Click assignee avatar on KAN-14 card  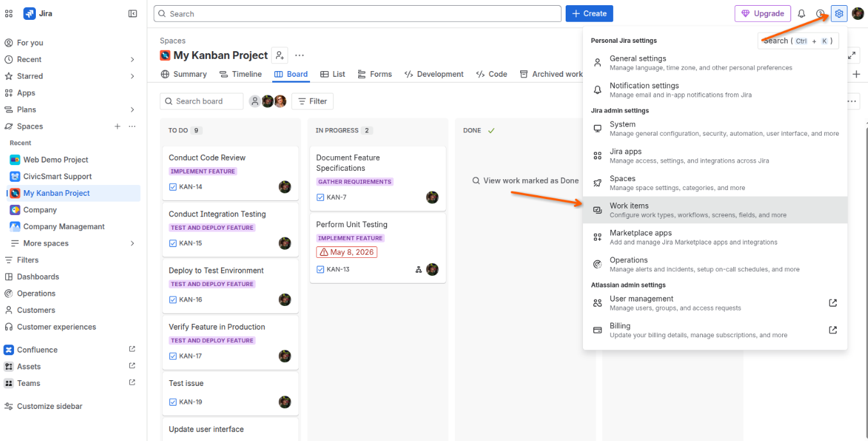coord(285,187)
